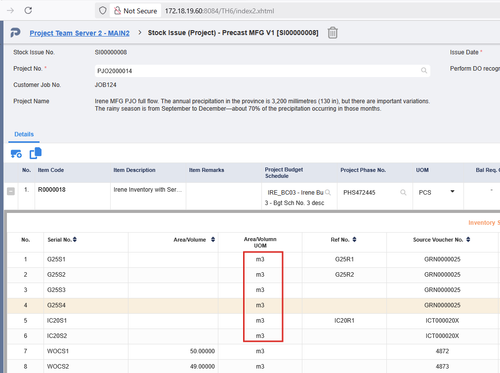The width and height of the screenshot is (500, 373).
Task: Select serial row G25S1
Action: (253, 259)
